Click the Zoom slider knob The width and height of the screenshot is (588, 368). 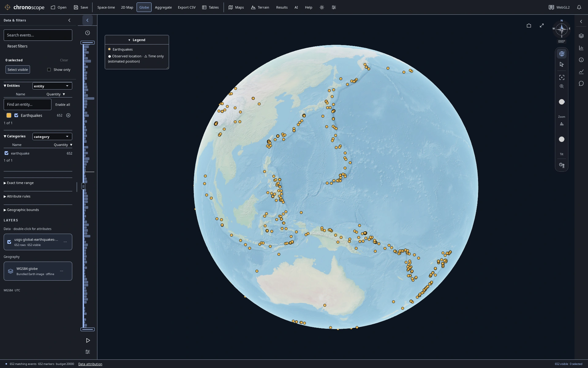point(562,102)
